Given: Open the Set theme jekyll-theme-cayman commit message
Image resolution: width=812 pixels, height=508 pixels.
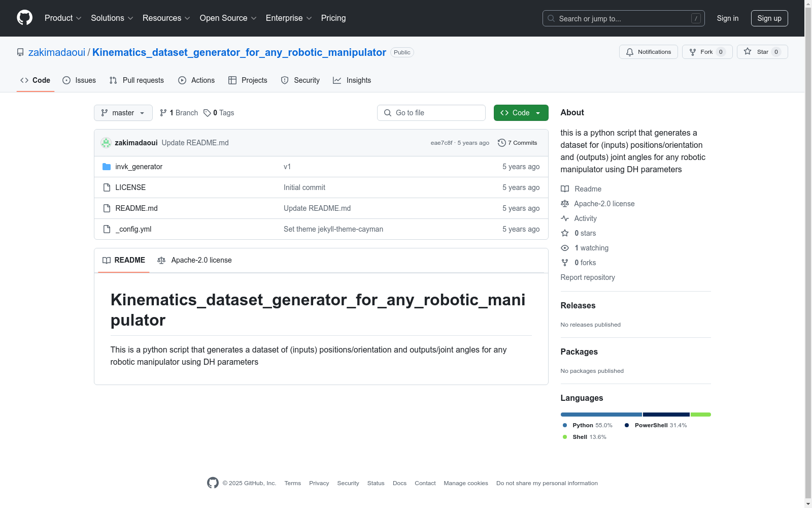Looking at the screenshot, I should point(333,229).
